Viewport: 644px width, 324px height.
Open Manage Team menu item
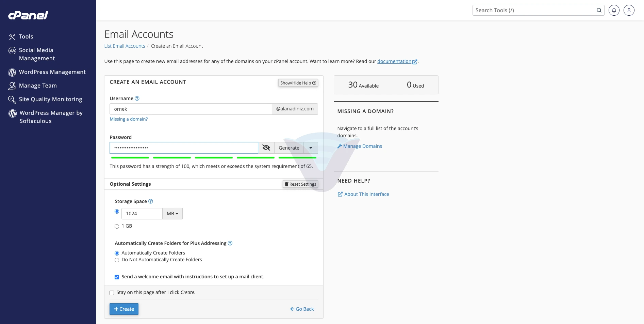(x=38, y=86)
